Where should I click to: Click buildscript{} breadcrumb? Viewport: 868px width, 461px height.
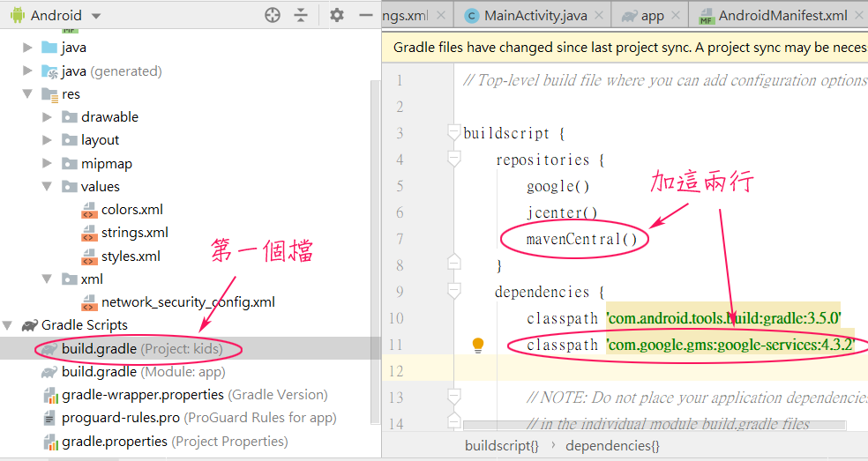502,445
